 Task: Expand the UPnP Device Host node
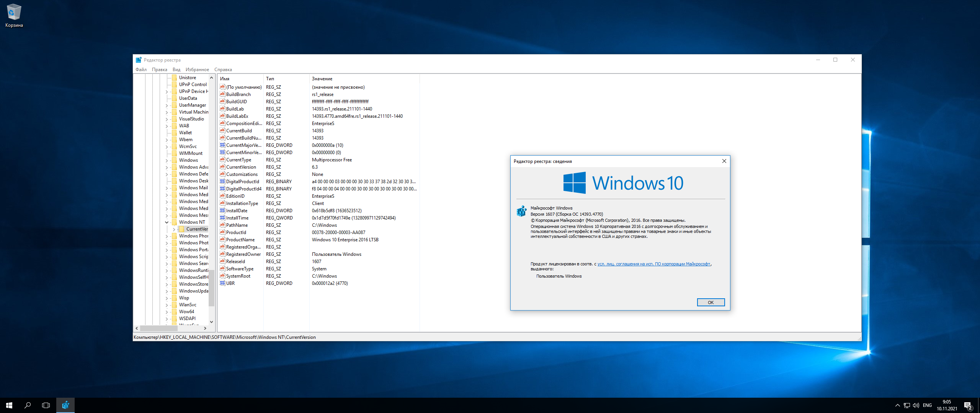click(x=167, y=91)
